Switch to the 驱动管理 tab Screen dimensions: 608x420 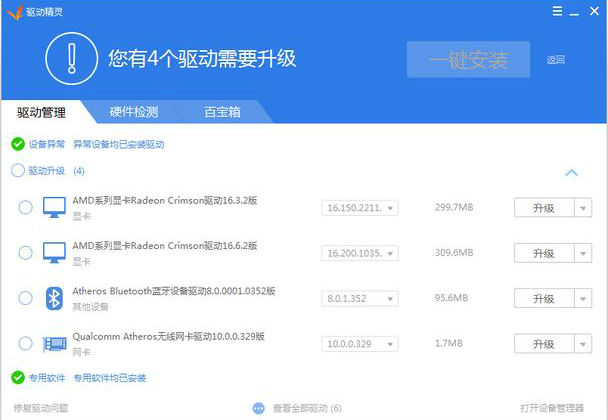41,112
